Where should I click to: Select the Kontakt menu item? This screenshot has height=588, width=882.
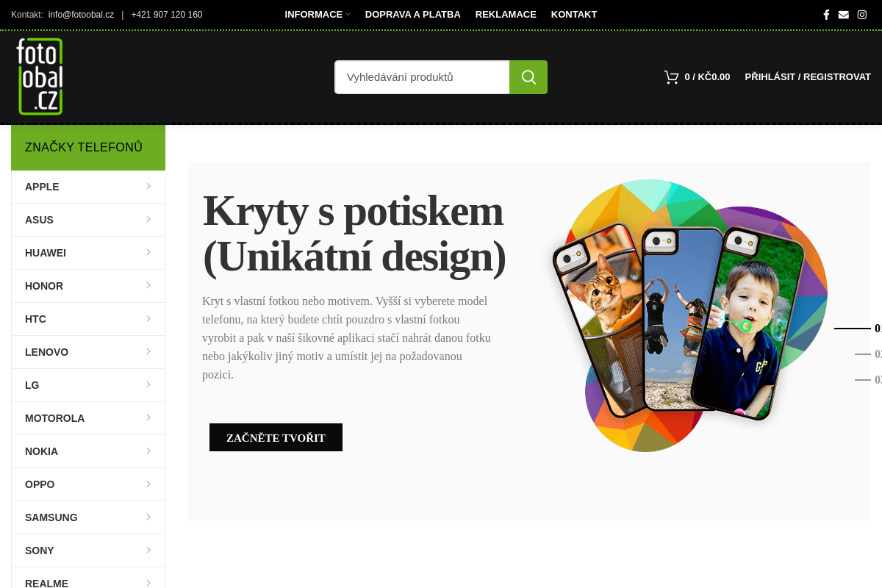click(x=573, y=15)
